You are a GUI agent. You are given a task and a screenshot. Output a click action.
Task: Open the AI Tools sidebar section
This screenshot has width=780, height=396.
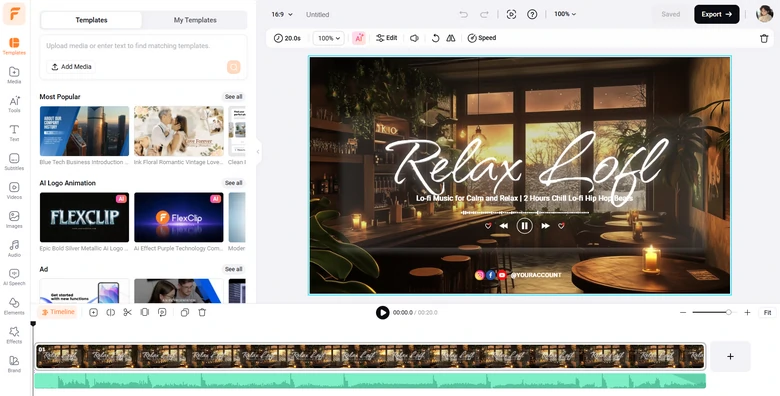tap(14, 104)
